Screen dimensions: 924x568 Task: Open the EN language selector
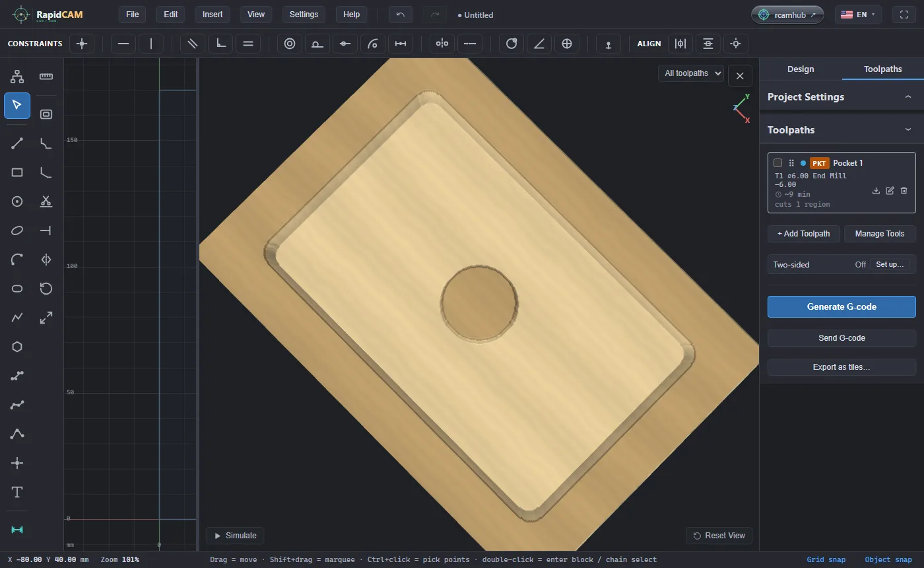pyautogui.click(x=858, y=15)
